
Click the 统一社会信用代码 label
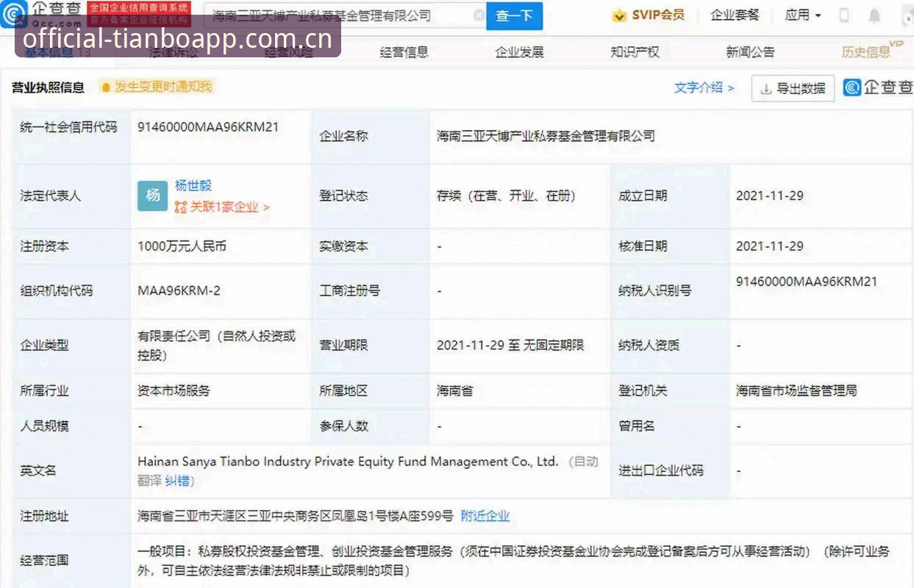[68, 126]
